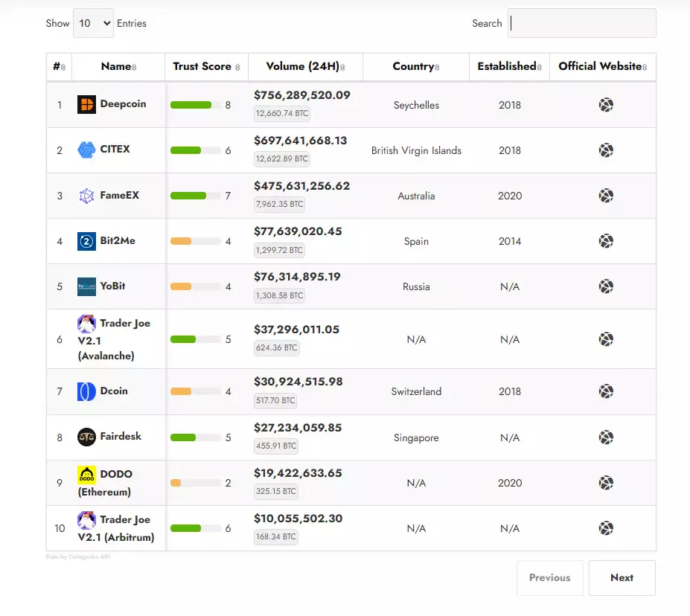Image resolution: width=690 pixels, height=616 pixels.
Task: Sort table by Trust Score column
Action: pos(206,67)
